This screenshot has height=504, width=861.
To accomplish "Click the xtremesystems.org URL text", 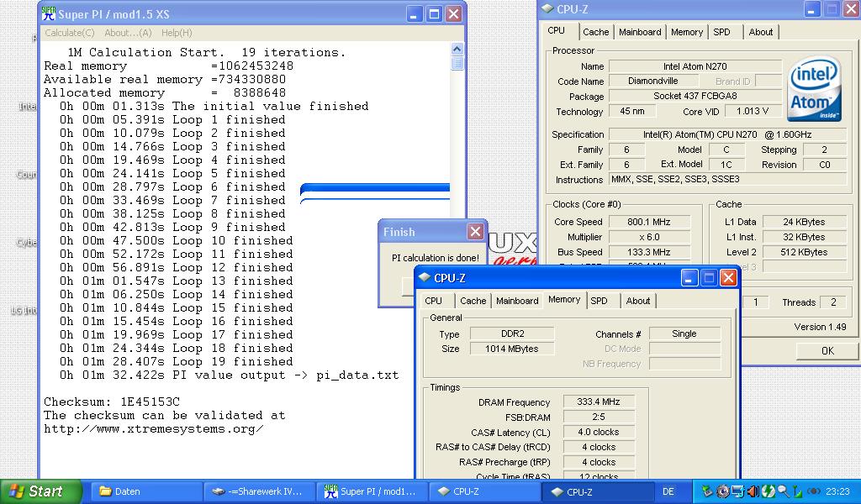I will 154,429.
